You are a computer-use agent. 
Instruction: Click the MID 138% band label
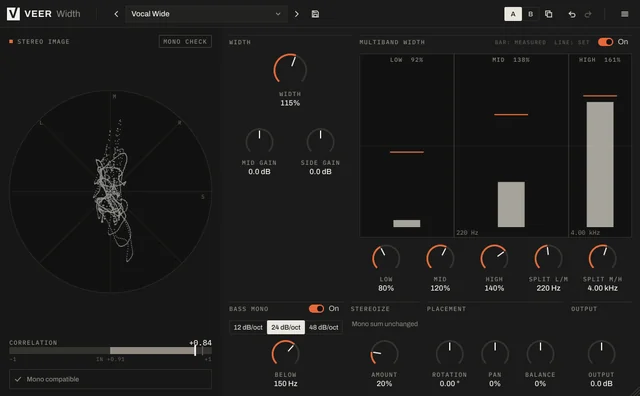511,60
